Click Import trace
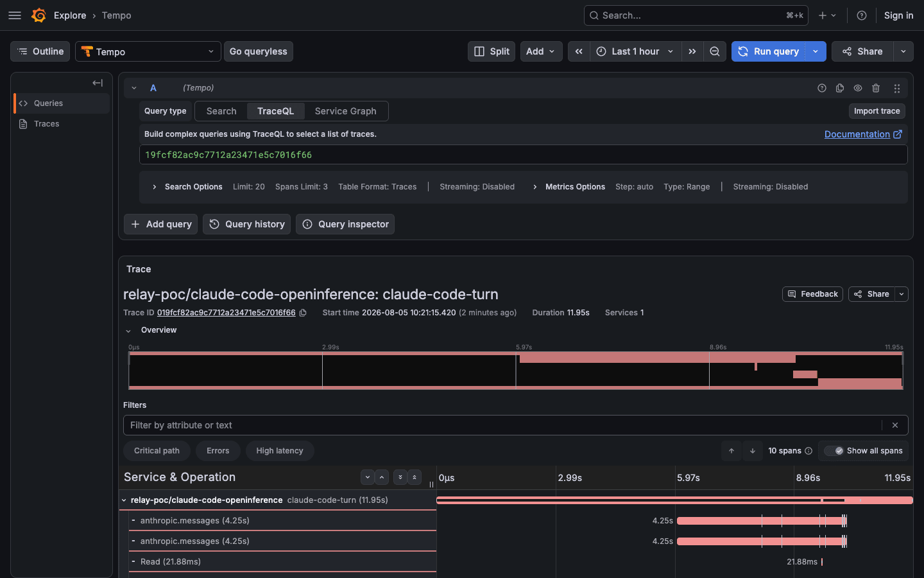Screen dimensions: 924x578 (877, 111)
